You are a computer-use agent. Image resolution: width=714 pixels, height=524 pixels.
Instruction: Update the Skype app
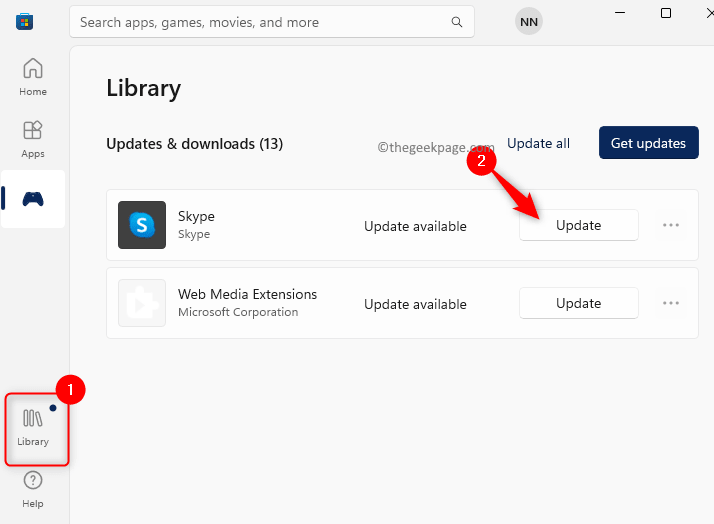(579, 225)
